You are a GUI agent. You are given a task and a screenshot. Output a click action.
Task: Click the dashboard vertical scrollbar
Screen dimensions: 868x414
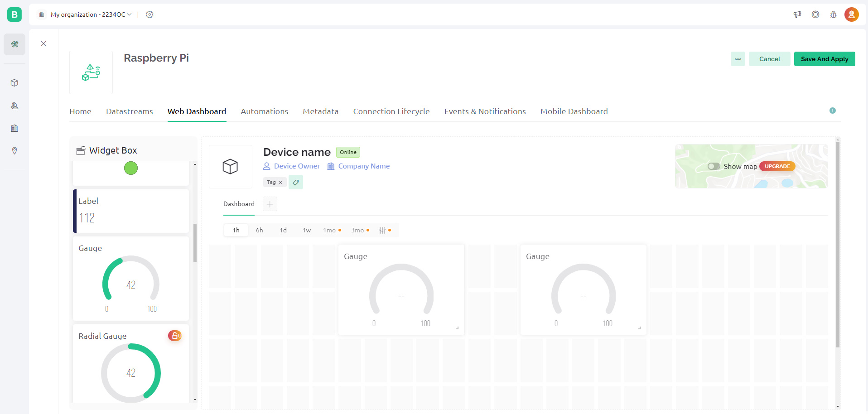coord(838,245)
